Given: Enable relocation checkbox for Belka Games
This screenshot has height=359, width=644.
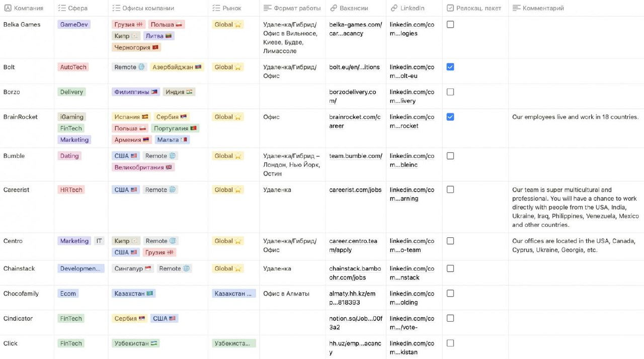Looking at the screenshot, I should [450, 24].
